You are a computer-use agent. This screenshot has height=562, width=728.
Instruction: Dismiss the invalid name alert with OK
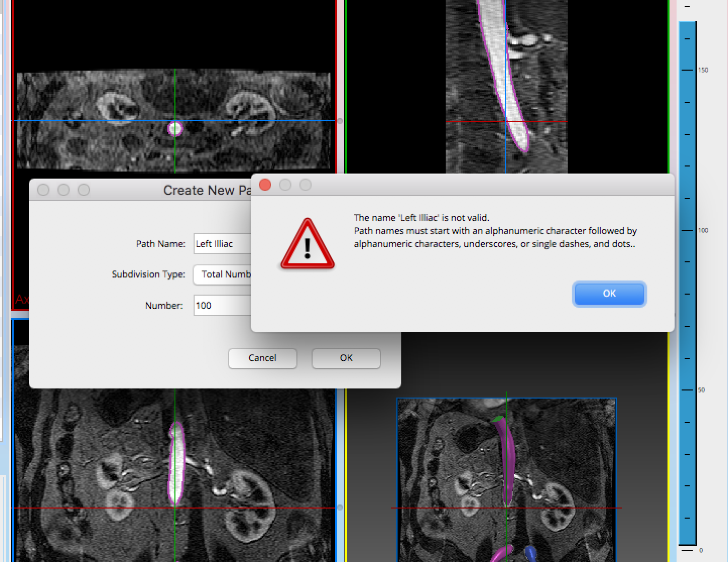[x=609, y=294]
